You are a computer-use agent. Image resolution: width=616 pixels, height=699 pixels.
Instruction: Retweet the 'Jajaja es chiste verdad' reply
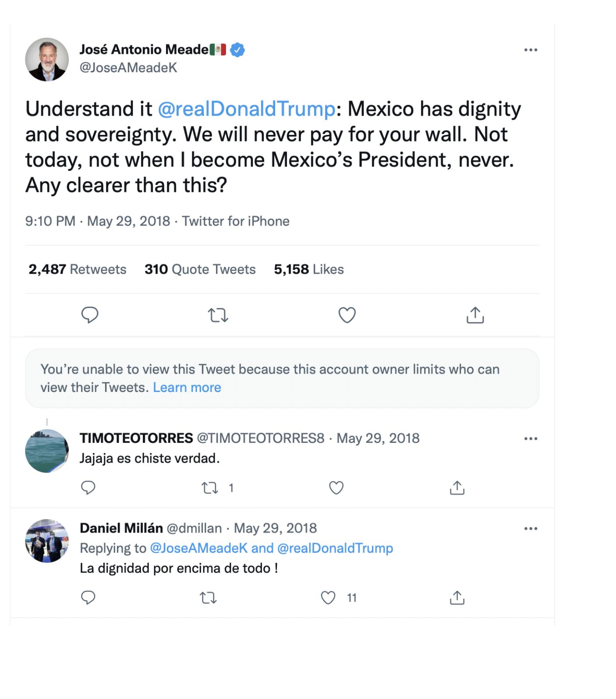tap(210, 488)
